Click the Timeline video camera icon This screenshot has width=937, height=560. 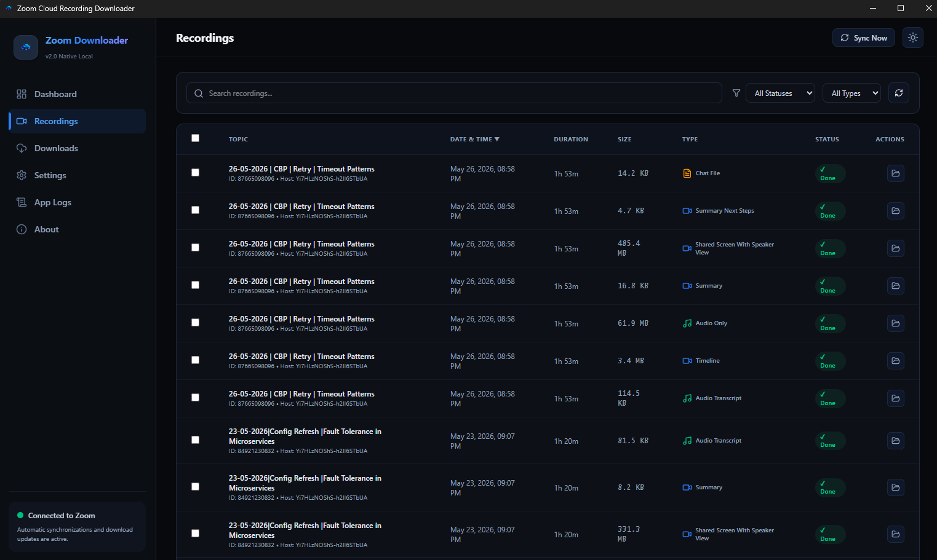click(687, 361)
